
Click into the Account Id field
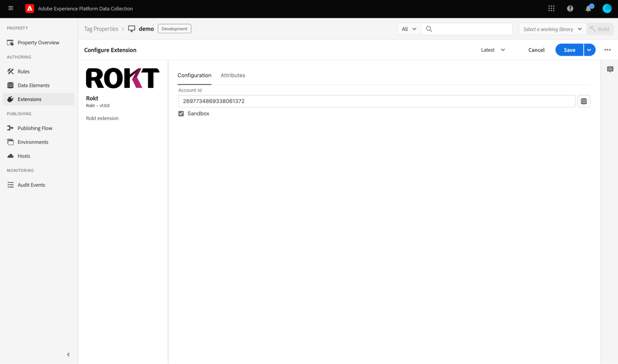click(x=377, y=101)
